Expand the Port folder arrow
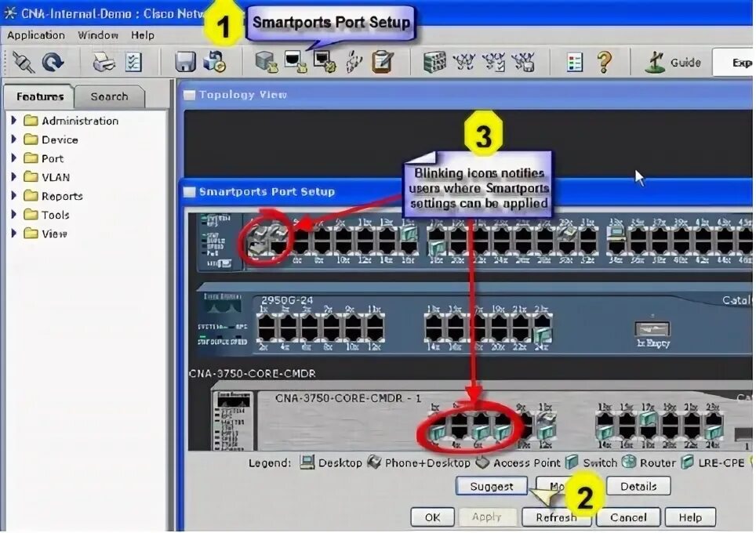 tap(14, 158)
